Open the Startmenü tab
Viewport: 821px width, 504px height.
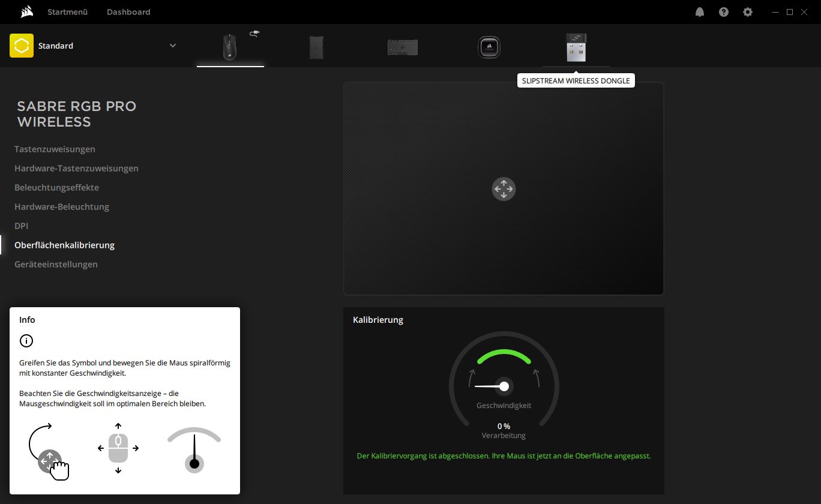[x=68, y=12]
